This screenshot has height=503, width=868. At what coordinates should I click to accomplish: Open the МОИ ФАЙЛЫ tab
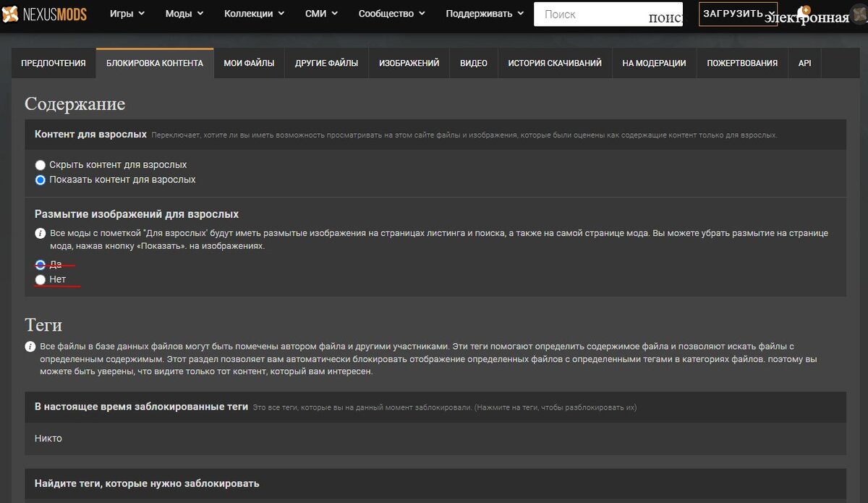tap(249, 63)
